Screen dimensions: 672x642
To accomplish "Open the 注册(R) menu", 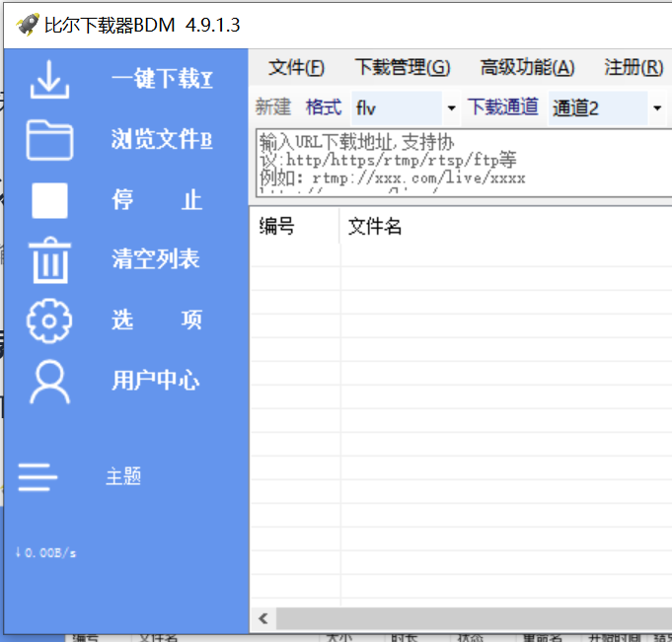I will tap(634, 68).
